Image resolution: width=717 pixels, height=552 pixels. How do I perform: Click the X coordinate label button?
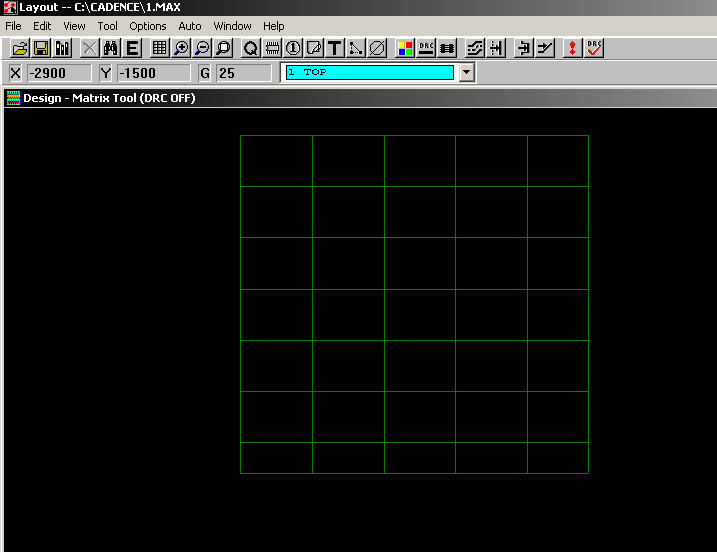(15, 73)
